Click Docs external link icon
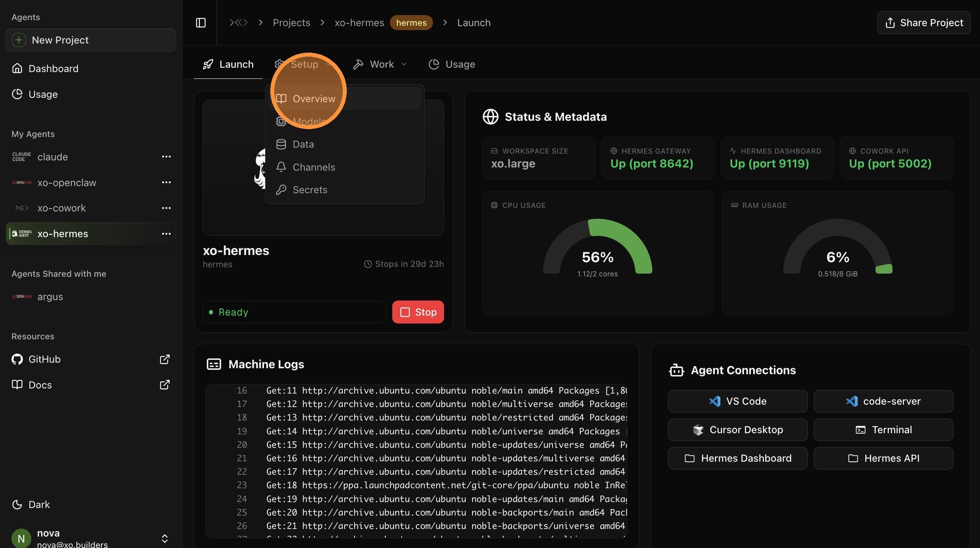Viewport: 980px width, 548px height. point(165,385)
